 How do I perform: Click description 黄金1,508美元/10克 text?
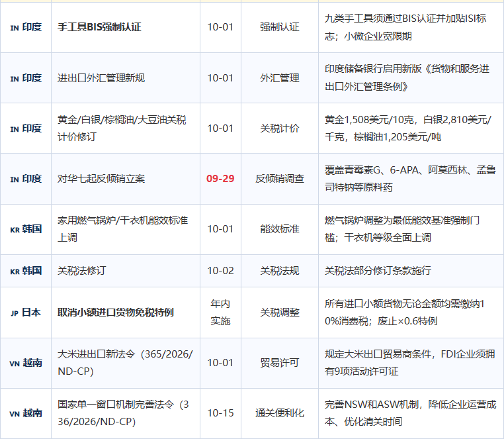pyautogui.click(x=408, y=128)
